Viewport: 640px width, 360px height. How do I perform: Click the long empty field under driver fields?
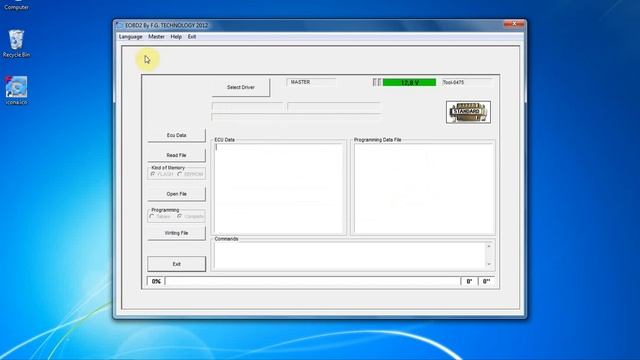click(296, 117)
